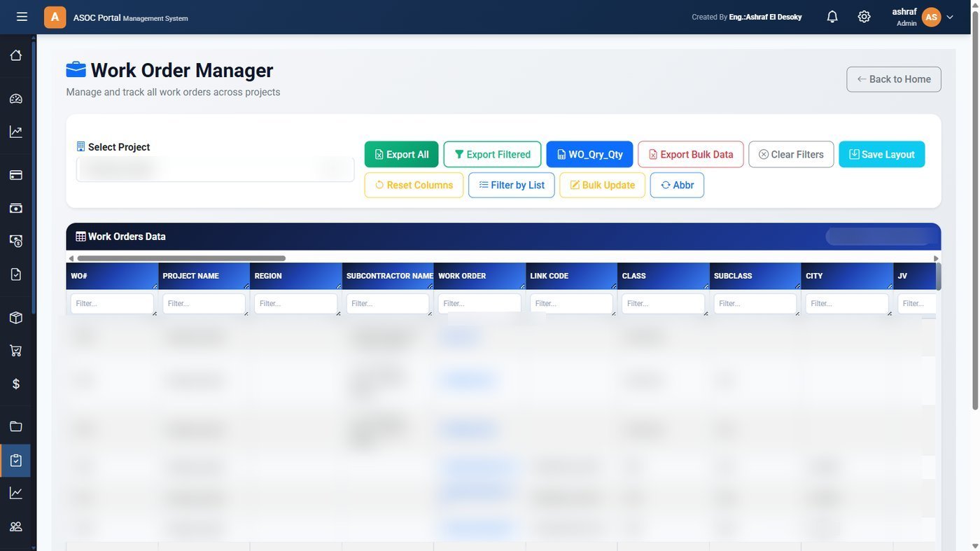Open the Select Project dropdown
This screenshot has width=980, height=551.
pos(215,169)
